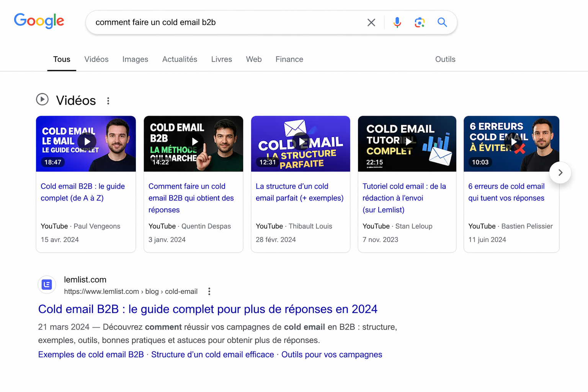Open 'Cold email B2B : le guide complet (de A à Z)'
The width and height of the screenshot is (588, 392).
(x=83, y=192)
